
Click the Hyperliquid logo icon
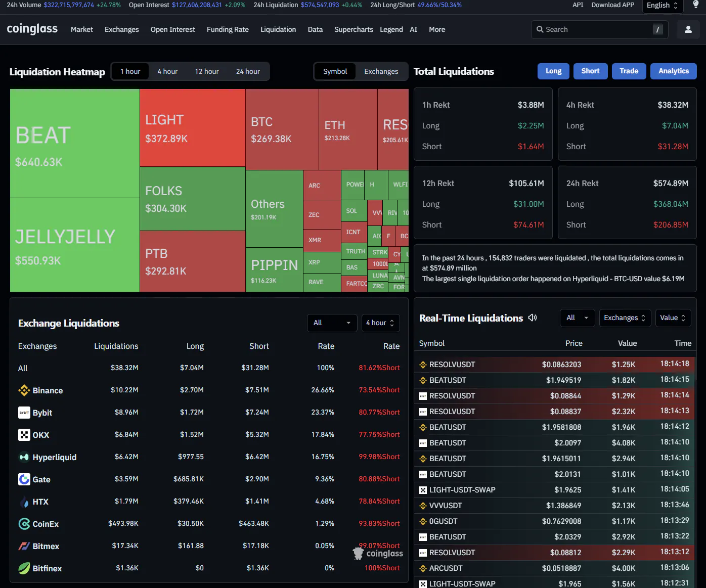click(24, 457)
